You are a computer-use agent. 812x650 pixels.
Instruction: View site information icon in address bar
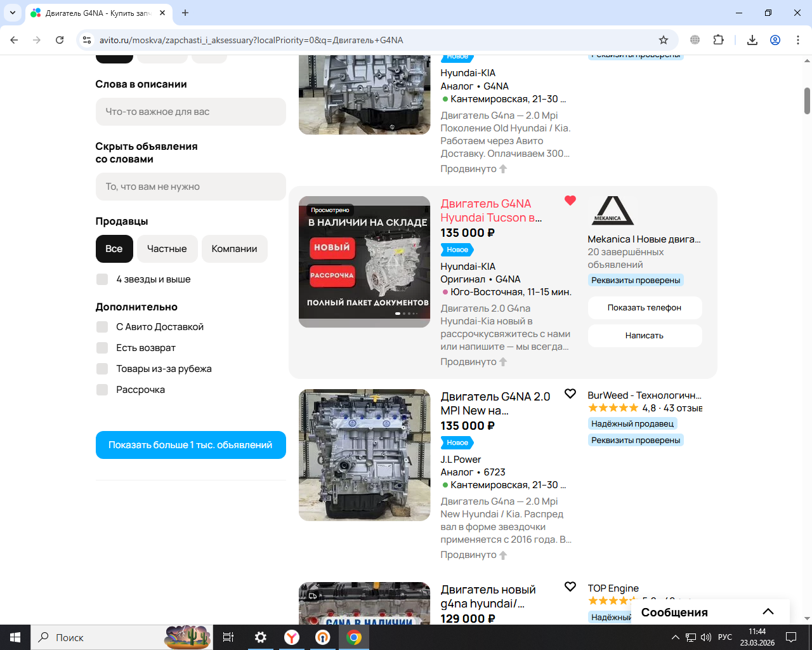(x=88, y=40)
